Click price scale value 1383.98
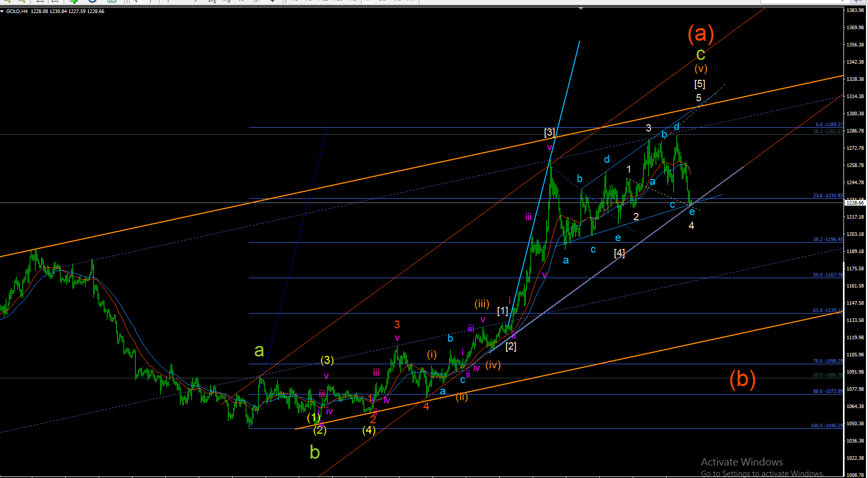 (855, 10)
